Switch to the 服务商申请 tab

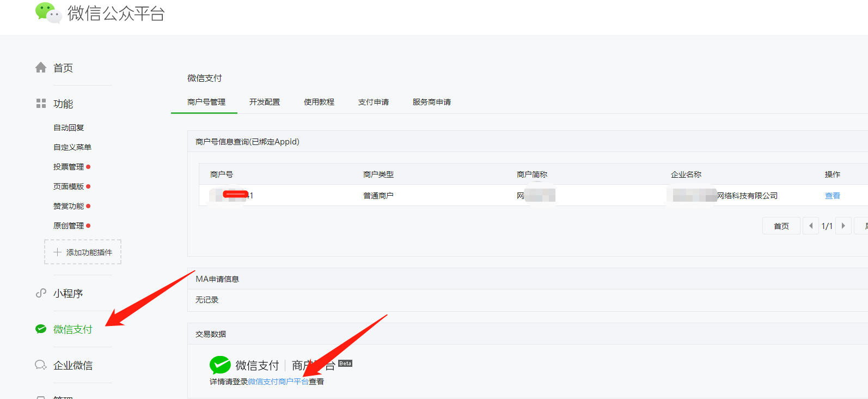432,102
